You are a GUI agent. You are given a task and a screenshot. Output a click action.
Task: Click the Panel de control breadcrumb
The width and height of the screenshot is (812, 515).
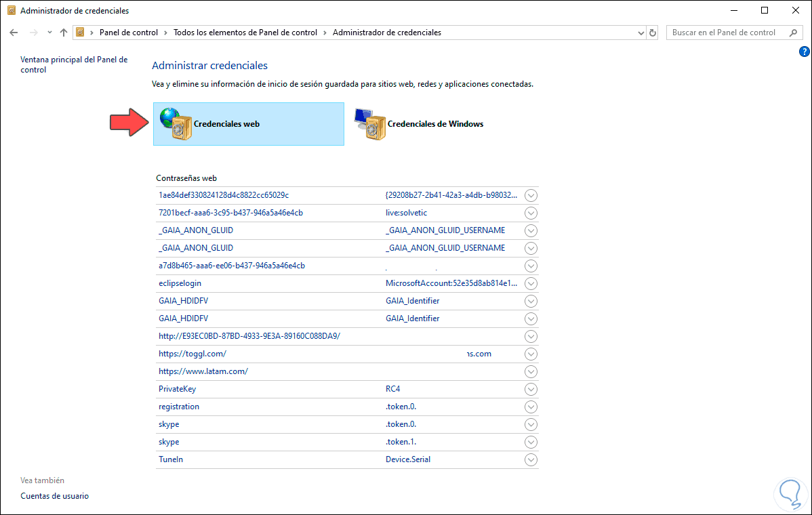tap(128, 33)
